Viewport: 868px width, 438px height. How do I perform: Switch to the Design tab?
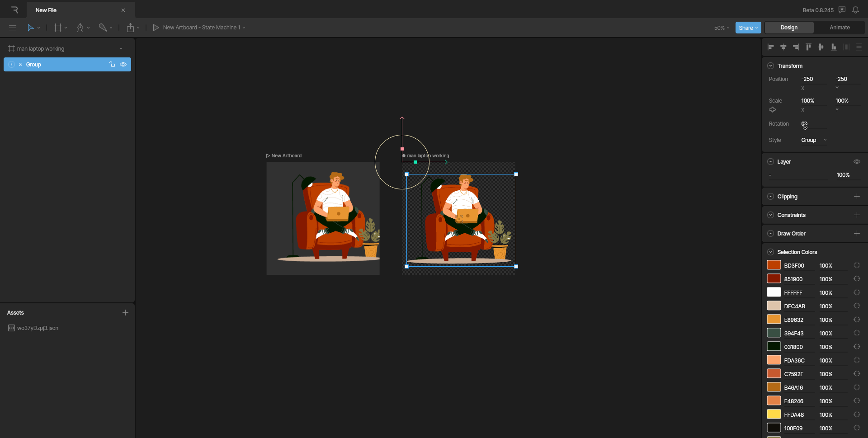(789, 28)
